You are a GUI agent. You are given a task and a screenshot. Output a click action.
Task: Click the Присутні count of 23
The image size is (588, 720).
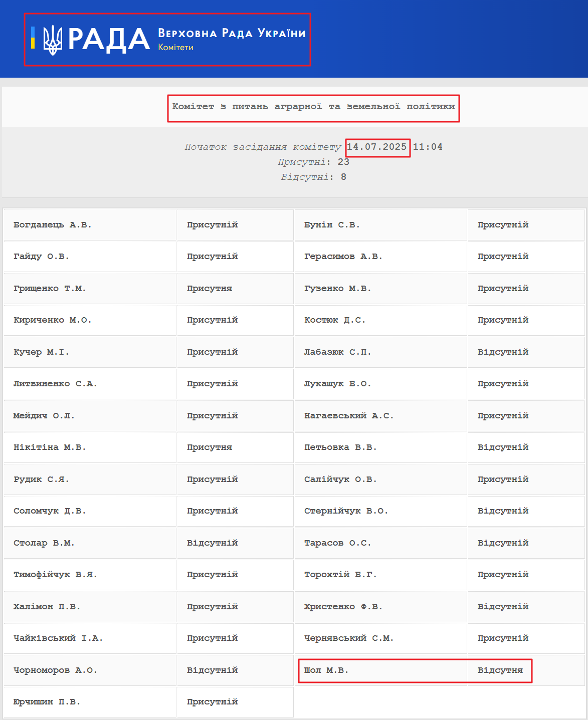(343, 162)
